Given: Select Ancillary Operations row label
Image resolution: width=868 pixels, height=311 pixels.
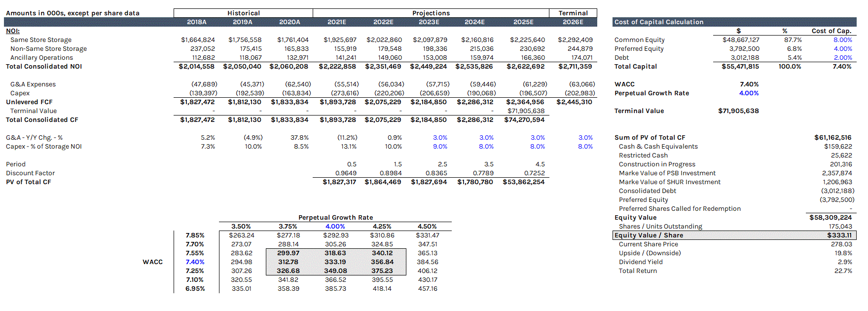Looking at the screenshot, I should (42, 58).
